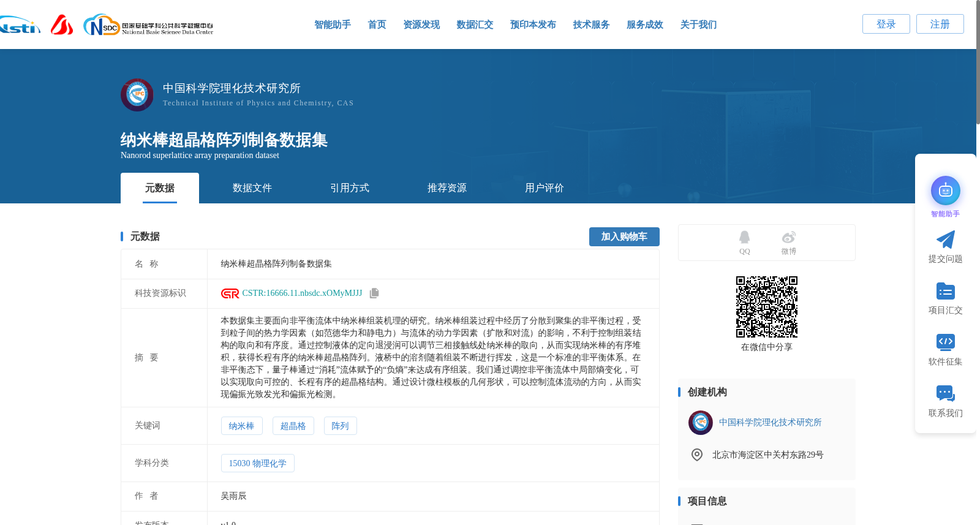980x525 pixels.
Task: Click the WeChat share QR code
Action: tap(767, 307)
